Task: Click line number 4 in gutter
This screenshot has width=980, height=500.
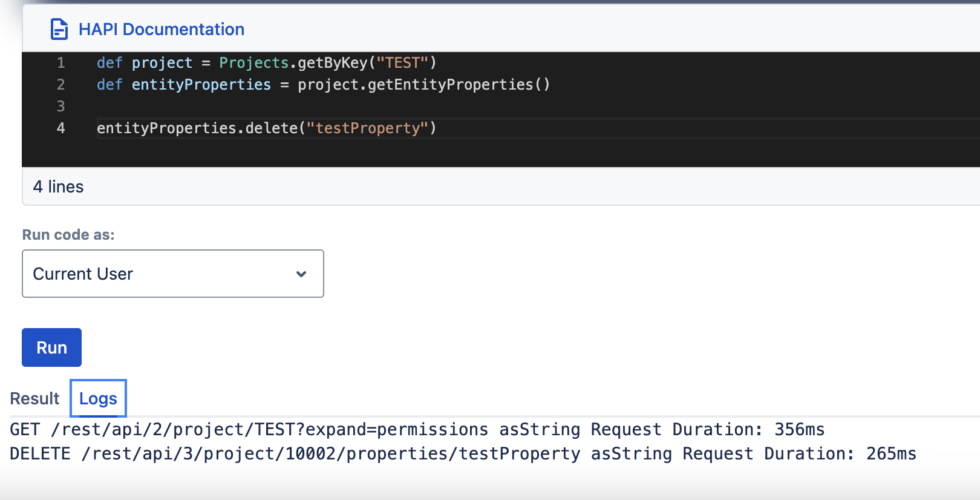Action: tap(60, 128)
